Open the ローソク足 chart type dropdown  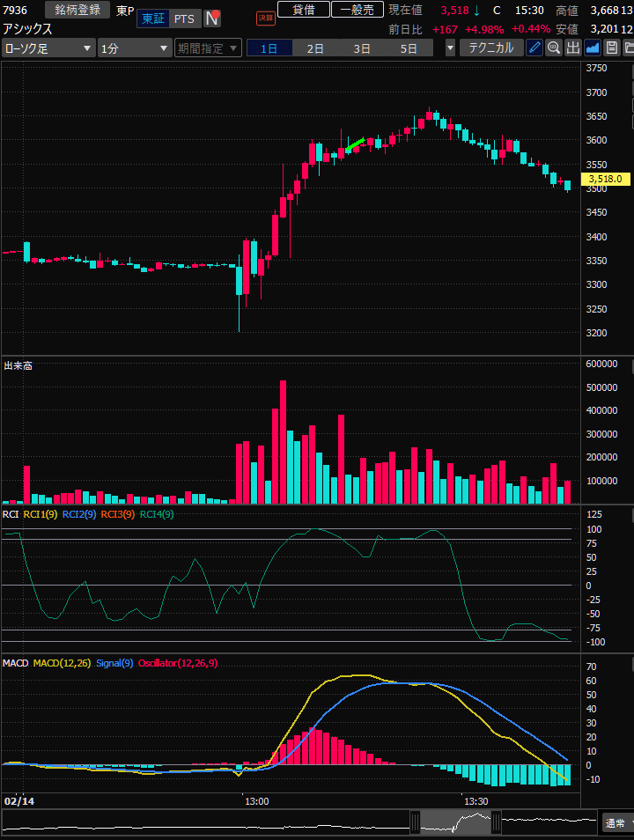pyautogui.click(x=48, y=48)
